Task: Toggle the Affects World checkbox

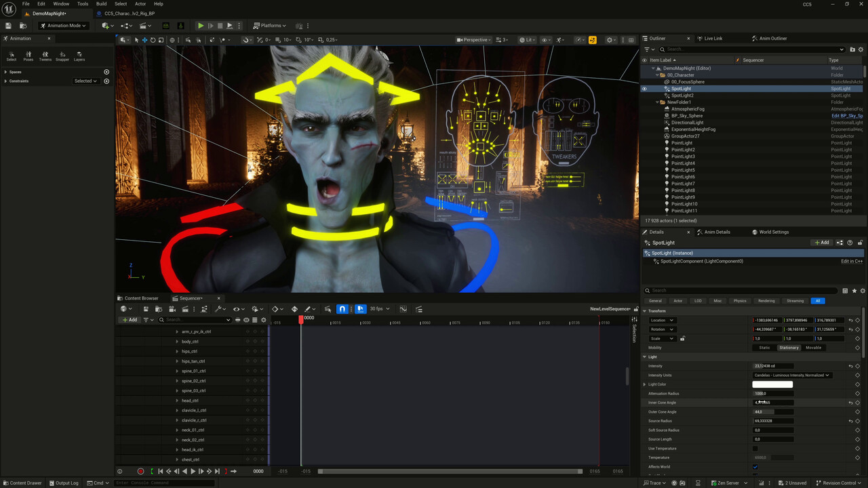Action: point(755,466)
